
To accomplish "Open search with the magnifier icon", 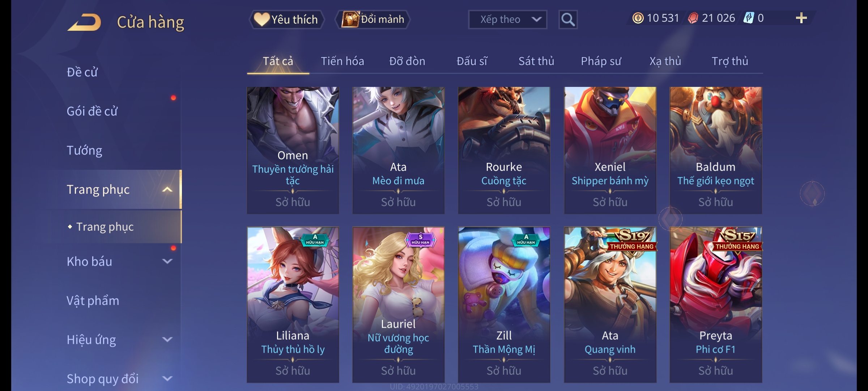I will point(568,20).
